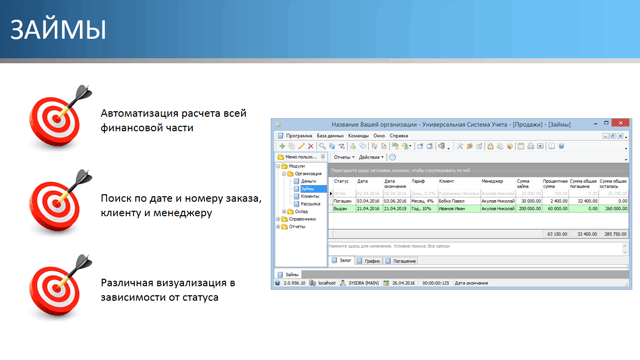Click the Клиент column header
This screenshot has width=640, height=360.
[x=458, y=183]
